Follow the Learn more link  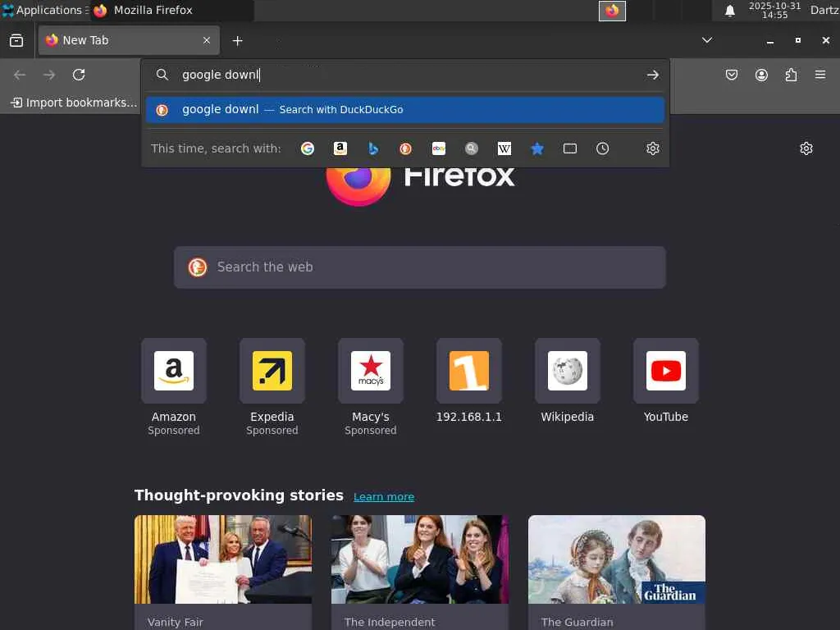coord(384,496)
